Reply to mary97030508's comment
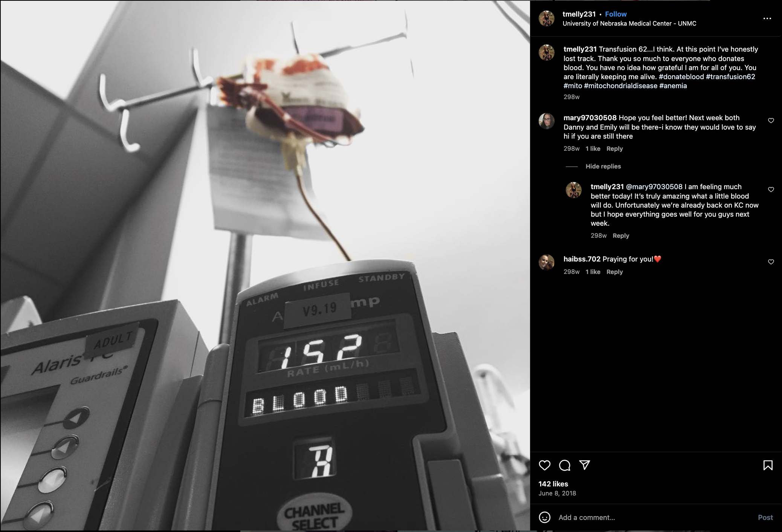The height and width of the screenshot is (532, 782). pyautogui.click(x=614, y=148)
